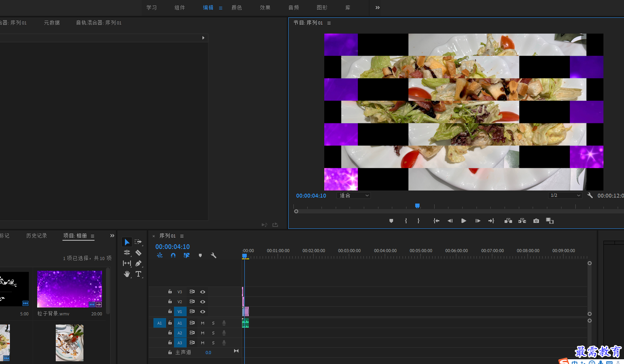The width and height of the screenshot is (624, 364).
Task: Open the 编辑 workspace menu icon
Action: coord(221,8)
